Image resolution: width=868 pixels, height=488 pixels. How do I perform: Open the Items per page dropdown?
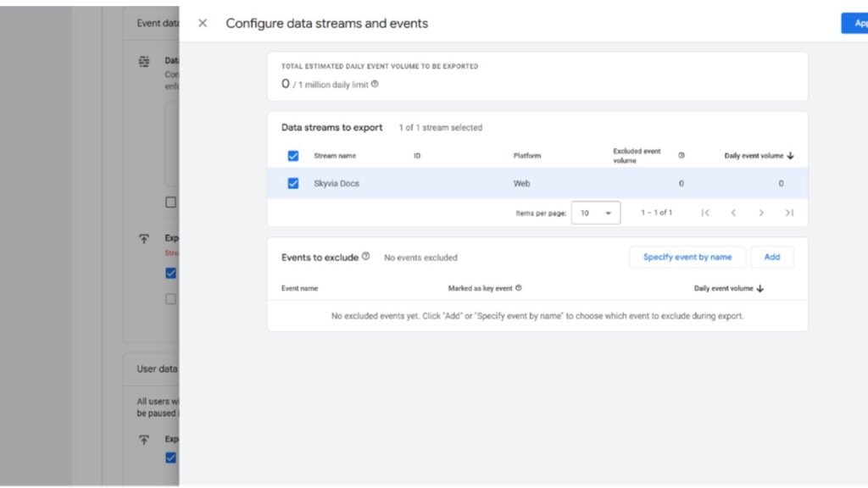[596, 213]
